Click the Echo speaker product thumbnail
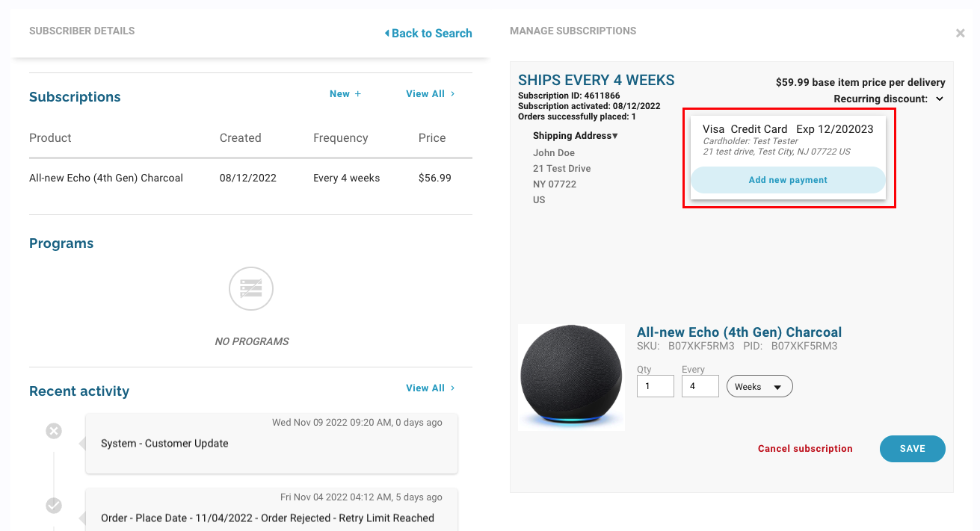Viewport: 980px width, 531px height. coord(571,377)
